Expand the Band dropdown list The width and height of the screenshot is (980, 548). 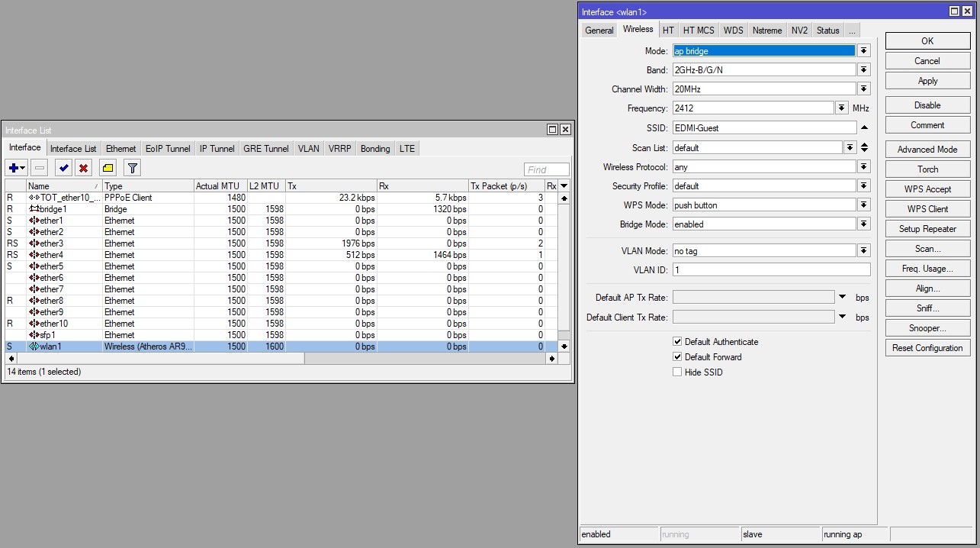tap(864, 70)
